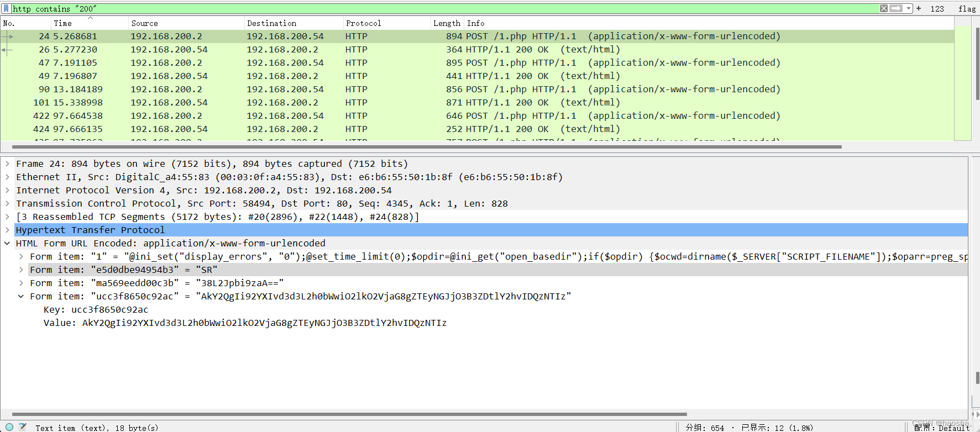Click the Frame 24: 894 bytes row text

[212, 164]
